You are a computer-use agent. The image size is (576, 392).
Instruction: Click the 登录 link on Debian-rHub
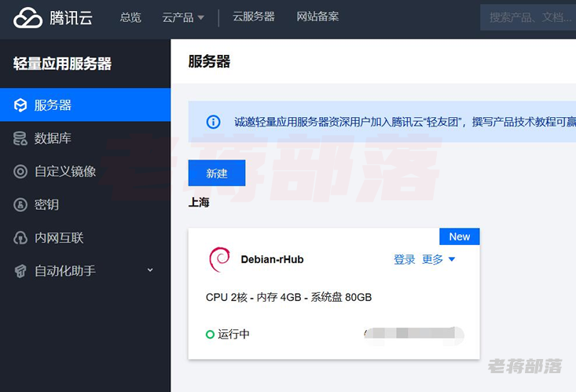pos(405,259)
